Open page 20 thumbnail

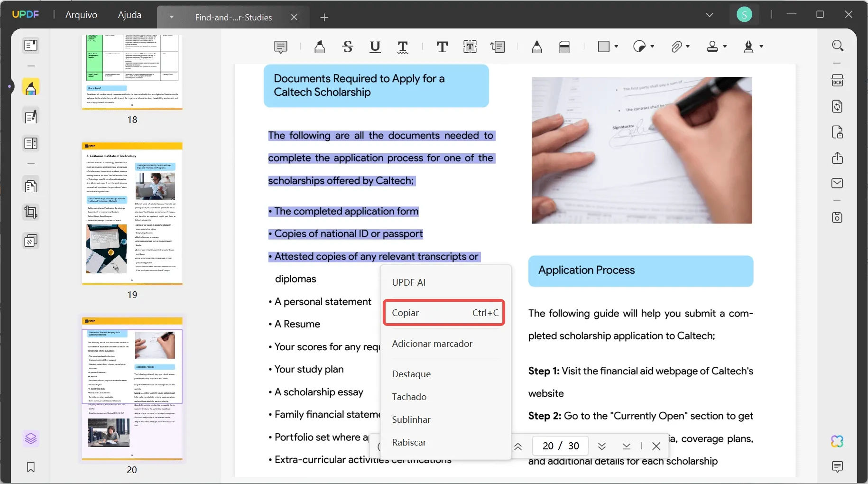click(132, 388)
